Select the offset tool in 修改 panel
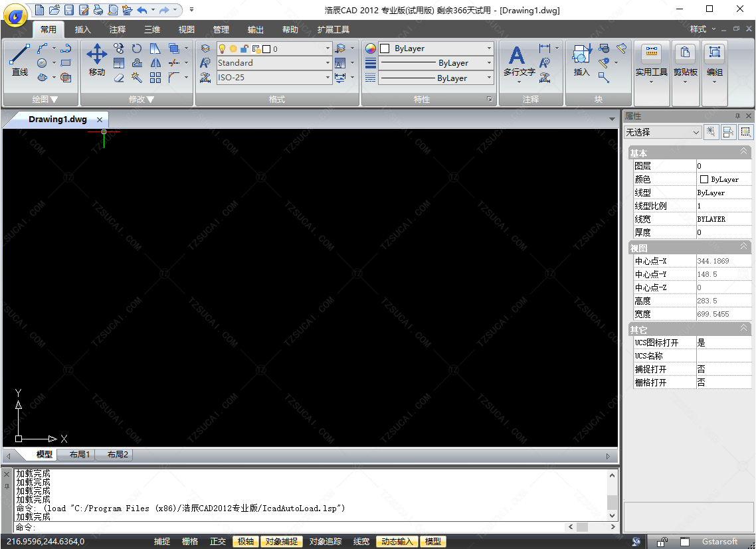Screen dimensions: 756x549 tap(137, 62)
